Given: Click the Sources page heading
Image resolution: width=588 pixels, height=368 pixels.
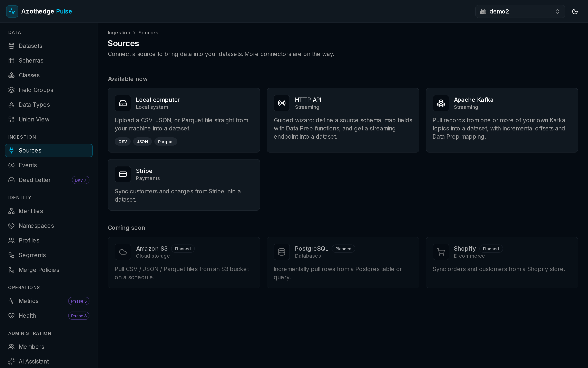Looking at the screenshot, I should tap(124, 43).
